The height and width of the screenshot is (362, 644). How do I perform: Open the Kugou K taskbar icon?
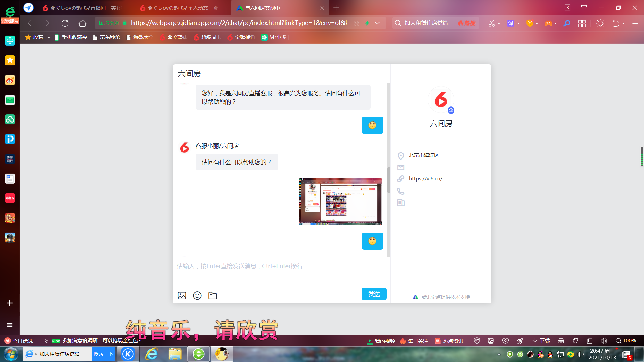(x=128, y=354)
